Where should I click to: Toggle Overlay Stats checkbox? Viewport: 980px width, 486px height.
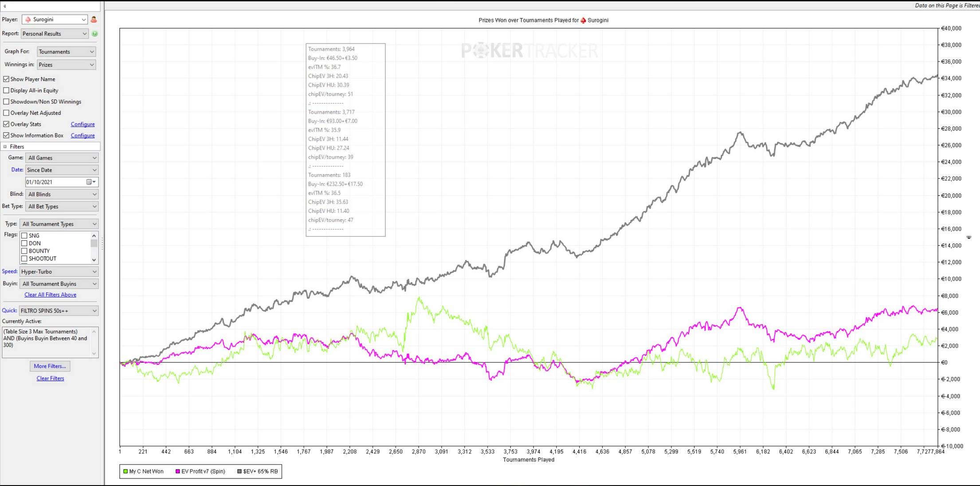(x=6, y=124)
